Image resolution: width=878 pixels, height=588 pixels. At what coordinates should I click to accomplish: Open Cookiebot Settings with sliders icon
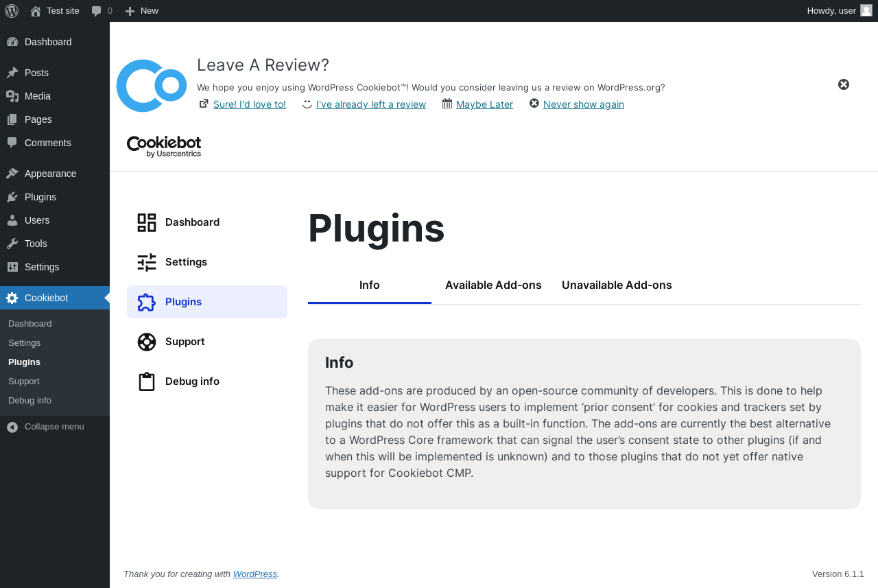pyautogui.click(x=147, y=262)
